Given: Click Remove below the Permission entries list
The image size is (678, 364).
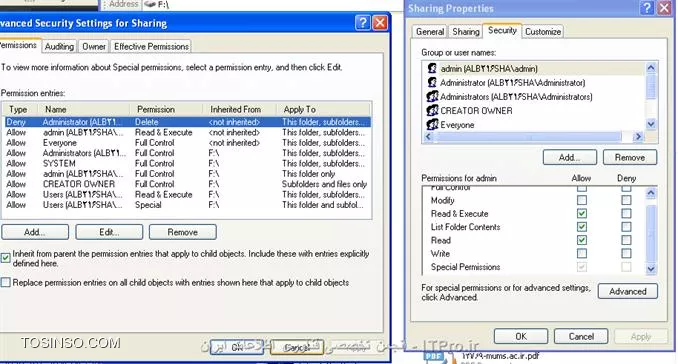Looking at the screenshot, I should pos(182,232).
